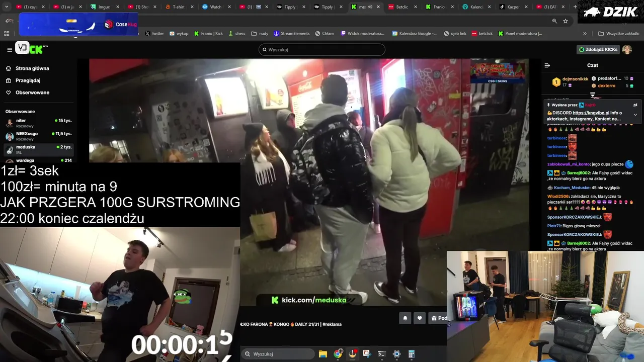Expand the gift leaderboard arrow

coord(593,95)
